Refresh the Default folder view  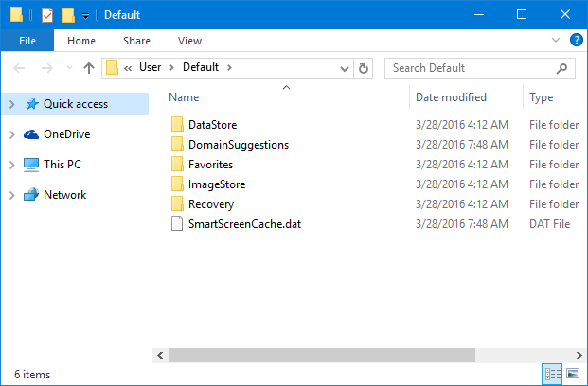tap(363, 68)
